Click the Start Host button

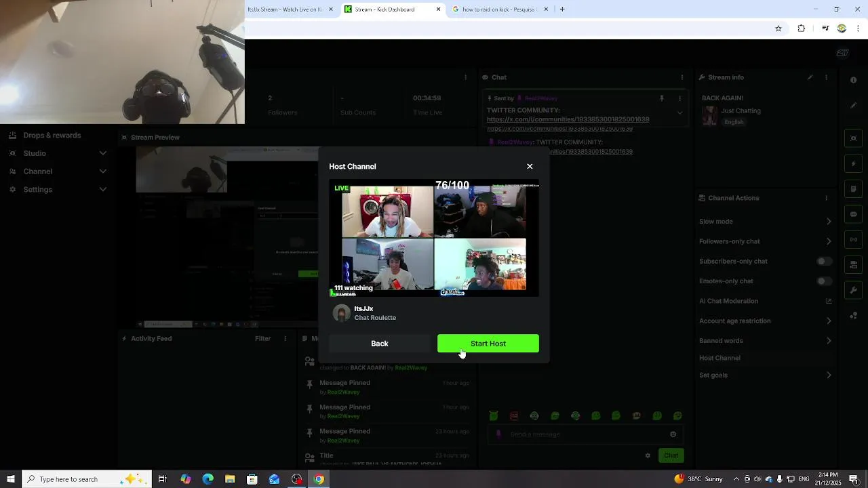pos(488,344)
